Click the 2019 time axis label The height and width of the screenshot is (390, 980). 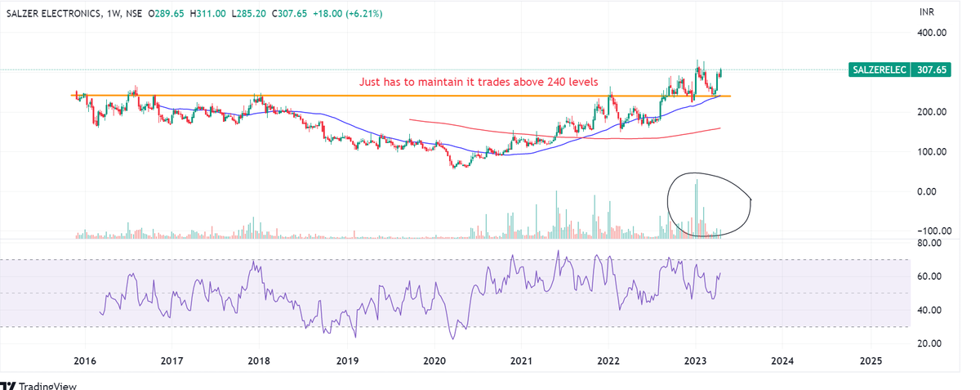pos(346,361)
